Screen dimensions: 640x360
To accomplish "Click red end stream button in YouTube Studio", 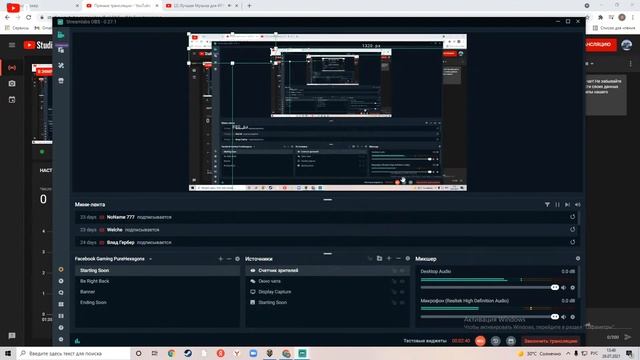I will click(x=600, y=44).
